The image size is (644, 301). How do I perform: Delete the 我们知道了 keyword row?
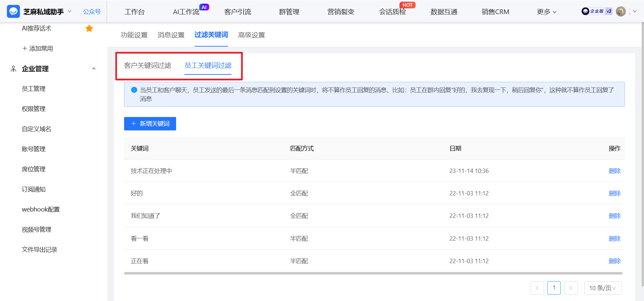click(614, 216)
